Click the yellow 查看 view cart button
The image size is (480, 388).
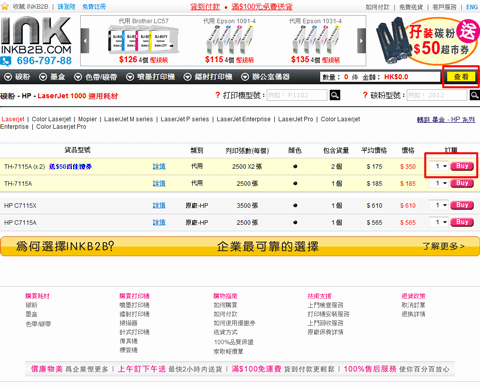pyautogui.click(x=461, y=77)
